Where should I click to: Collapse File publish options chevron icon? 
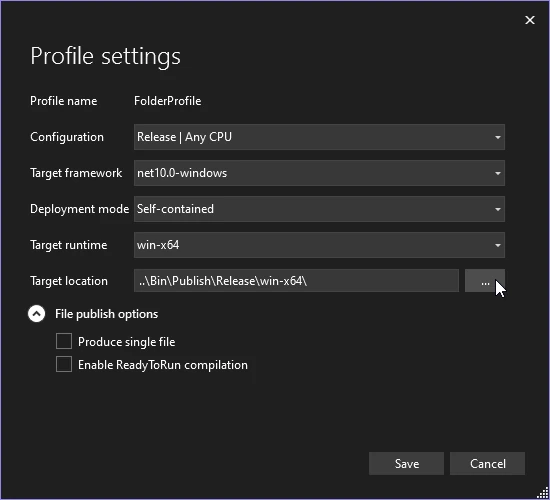[x=36, y=314]
